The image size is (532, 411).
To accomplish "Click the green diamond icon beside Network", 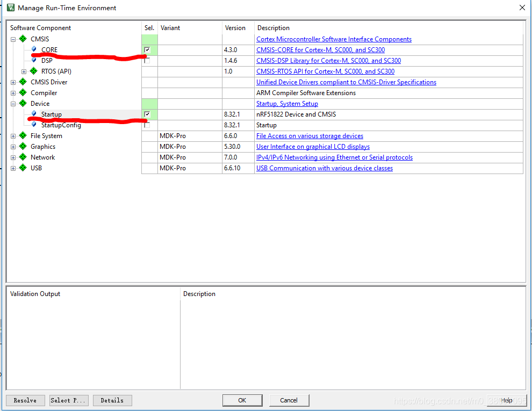I will pos(23,157).
